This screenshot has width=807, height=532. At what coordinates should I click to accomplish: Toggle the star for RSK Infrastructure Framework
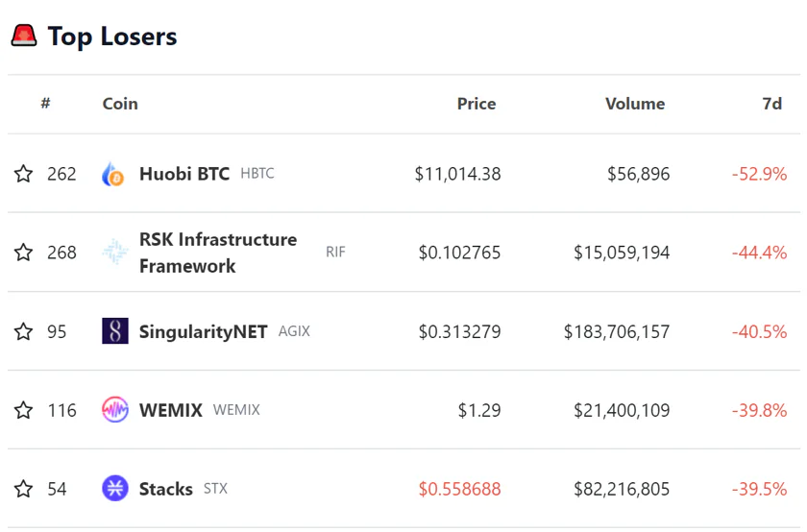[x=23, y=253]
